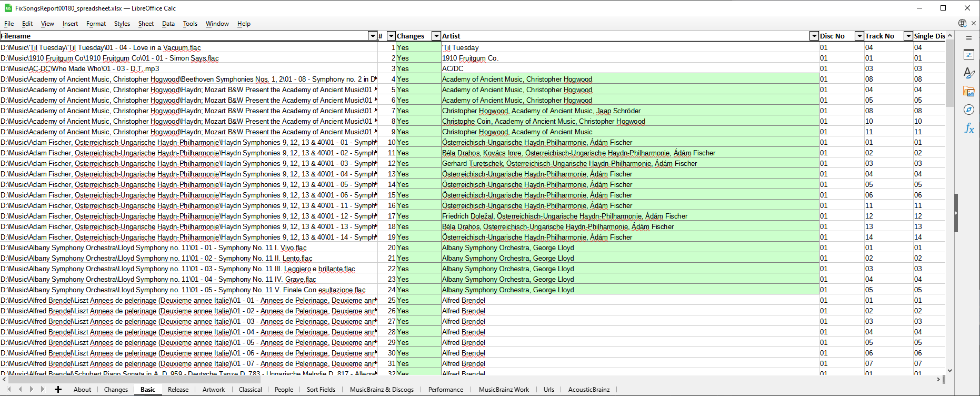Select the artist cell mentioning Jaap Schröder
This screenshot has width=980, height=396.
point(630,111)
